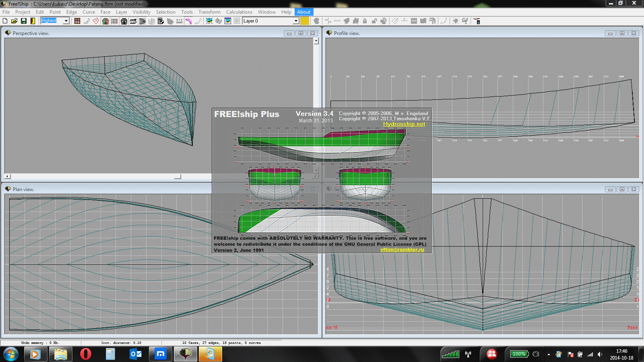This screenshot has height=362, width=644.
Task: Click the exit door icon in toolbar
Action: point(33,21)
